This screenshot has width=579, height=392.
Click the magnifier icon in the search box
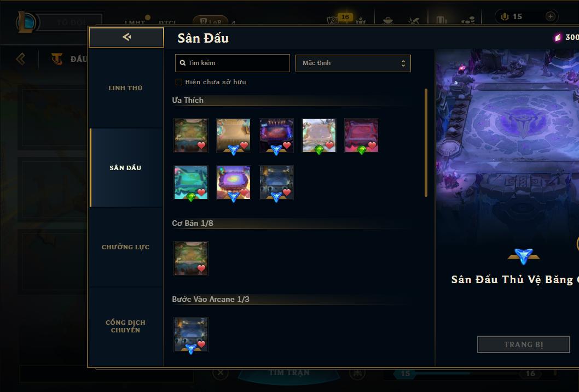(x=182, y=63)
